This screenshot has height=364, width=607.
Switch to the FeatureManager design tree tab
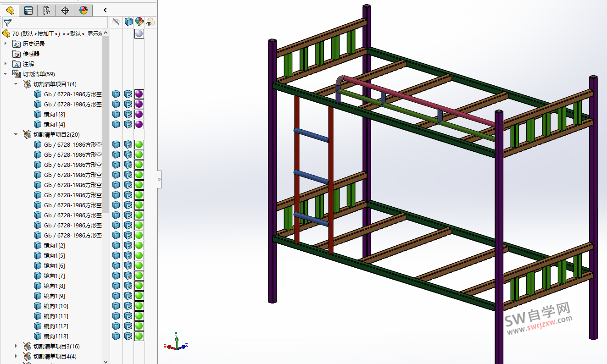pyautogui.click(x=10, y=11)
